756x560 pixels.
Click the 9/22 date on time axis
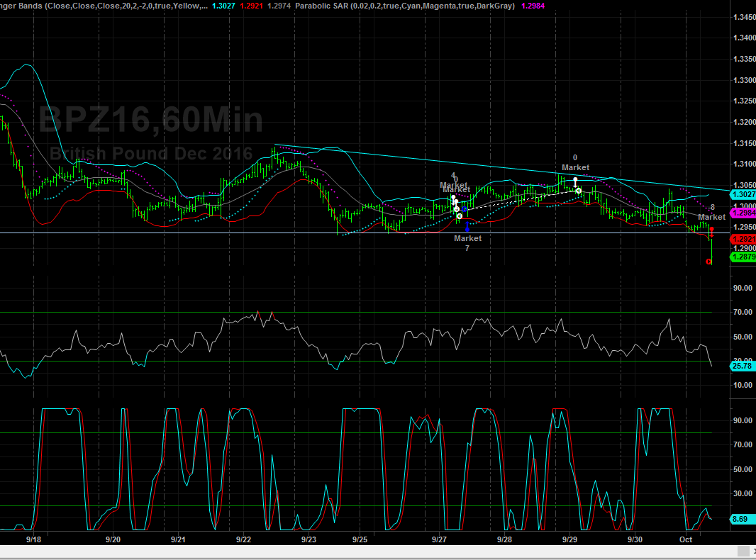coord(243,539)
